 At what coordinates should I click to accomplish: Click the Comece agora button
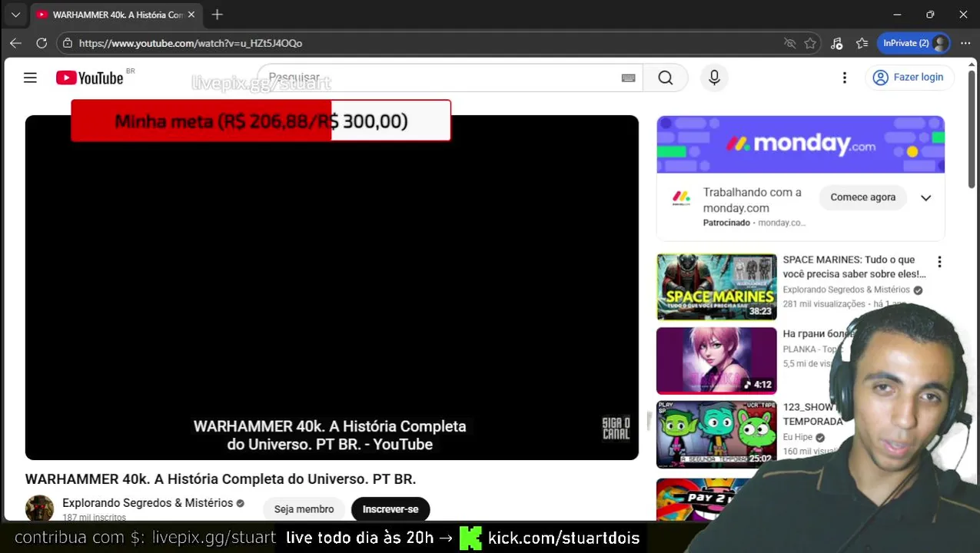[x=862, y=197]
